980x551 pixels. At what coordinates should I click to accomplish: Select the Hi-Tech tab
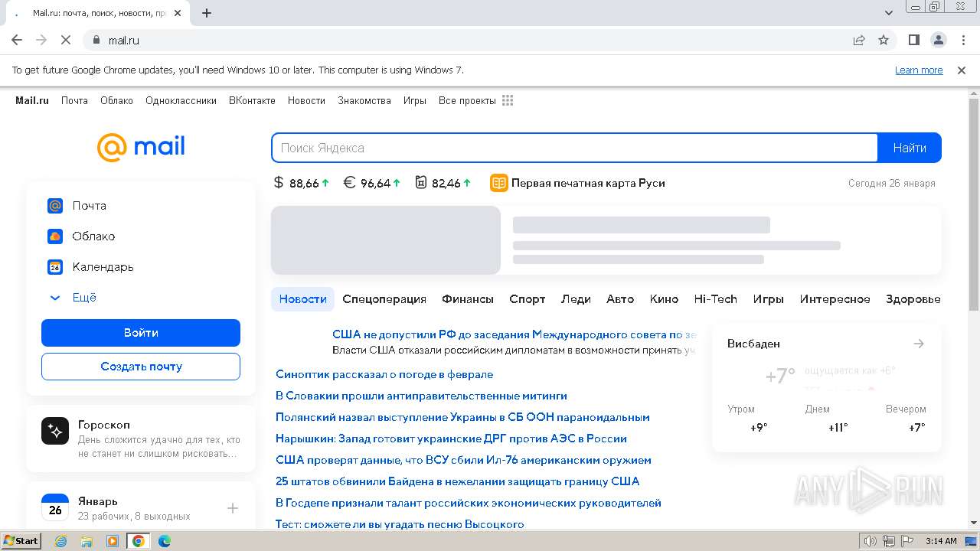point(715,299)
